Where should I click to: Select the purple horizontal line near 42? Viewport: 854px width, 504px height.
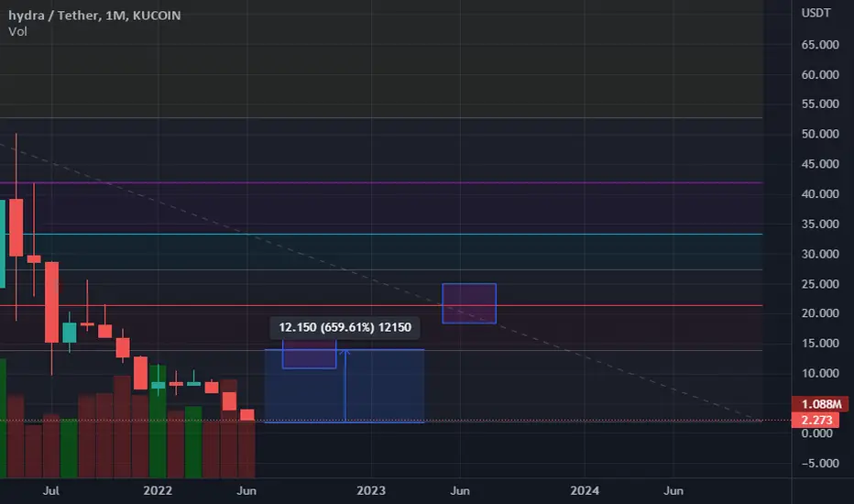(x=381, y=182)
